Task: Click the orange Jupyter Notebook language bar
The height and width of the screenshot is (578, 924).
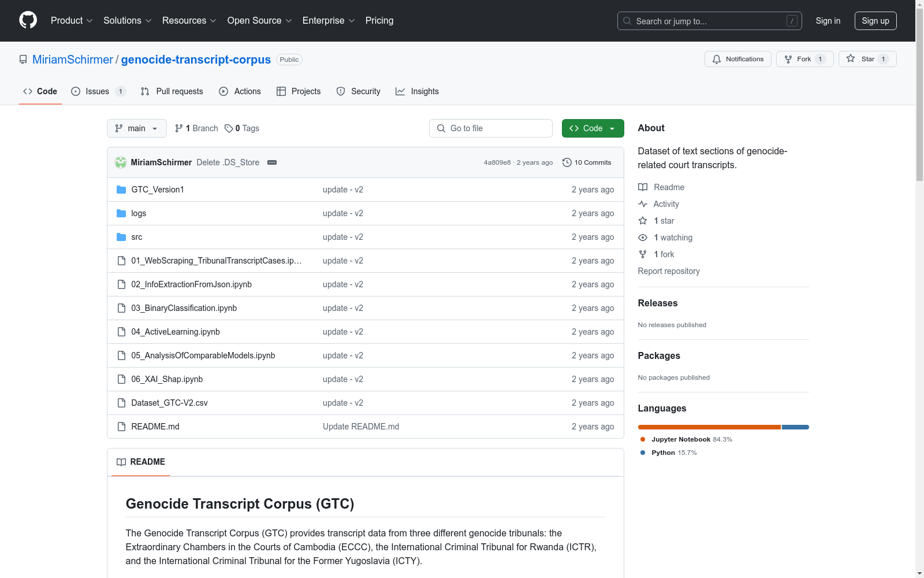Action: pyautogui.click(x=709, y=427)
